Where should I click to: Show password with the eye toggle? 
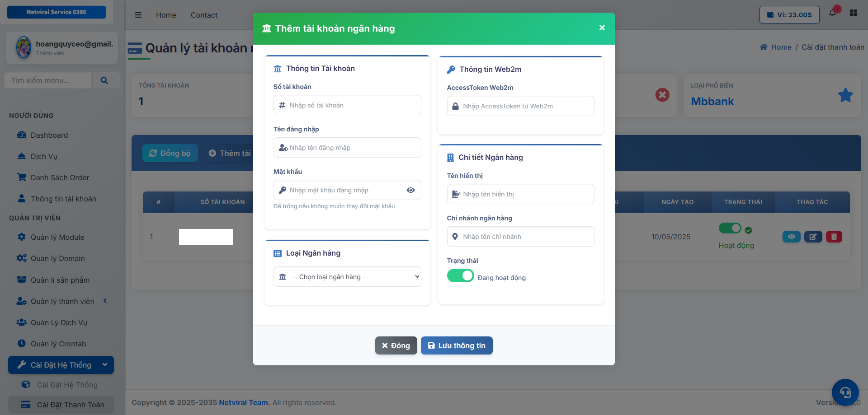[410, 190]
